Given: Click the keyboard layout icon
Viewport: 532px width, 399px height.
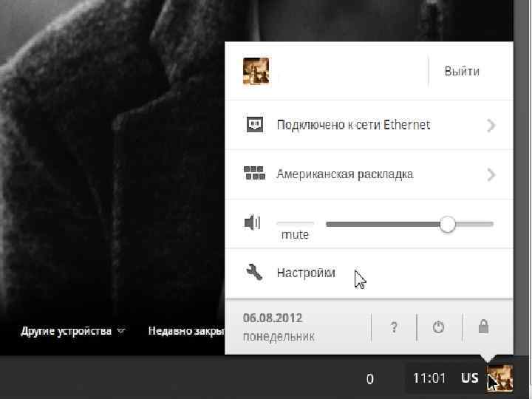Looking at the screenshot, I should pos(254,173).
